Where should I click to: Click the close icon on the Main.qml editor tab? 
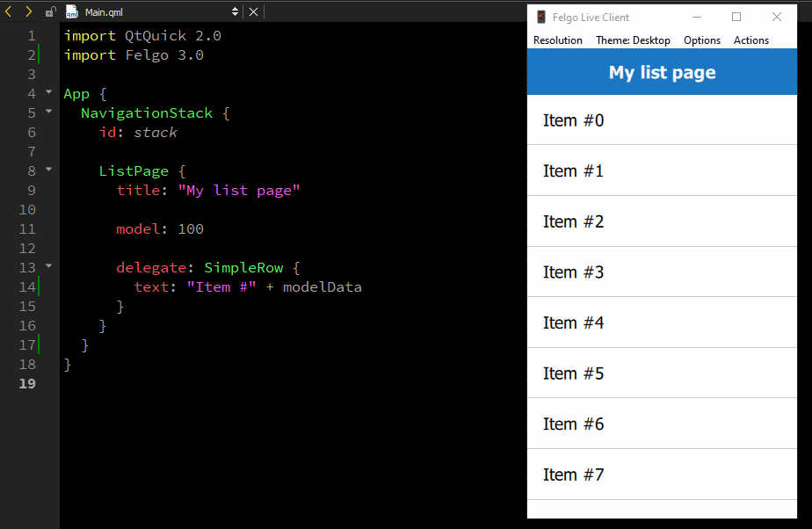point(253,11)
